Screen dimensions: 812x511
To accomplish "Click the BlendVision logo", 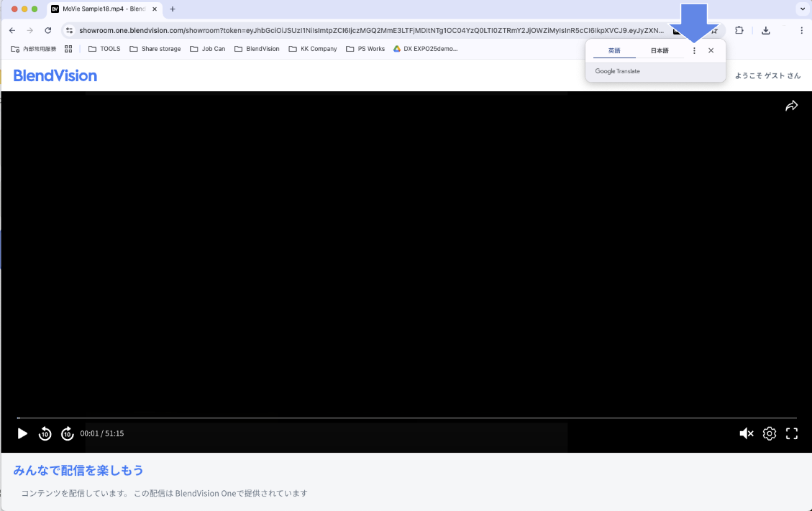I will [55, 75].
